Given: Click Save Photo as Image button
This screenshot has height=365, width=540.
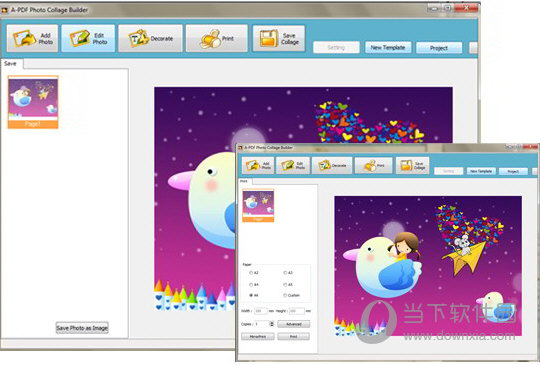Looking at the screenshot, I should [82, 328].
